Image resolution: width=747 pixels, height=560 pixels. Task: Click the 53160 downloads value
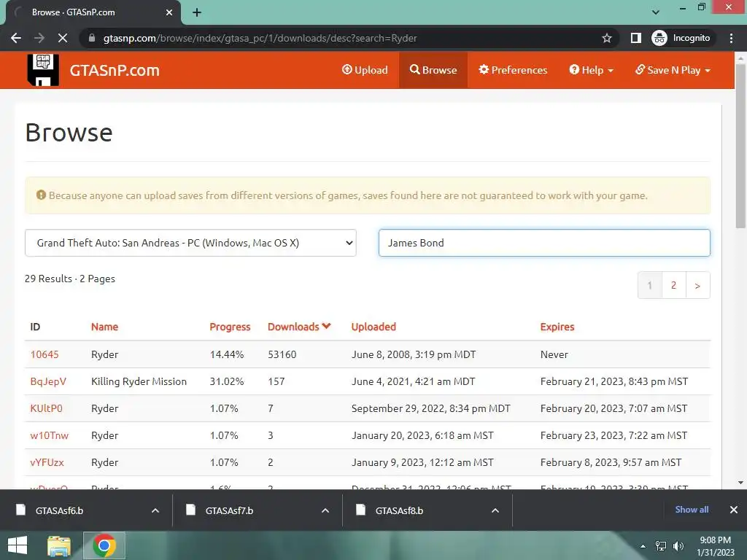tap(282, 354)
